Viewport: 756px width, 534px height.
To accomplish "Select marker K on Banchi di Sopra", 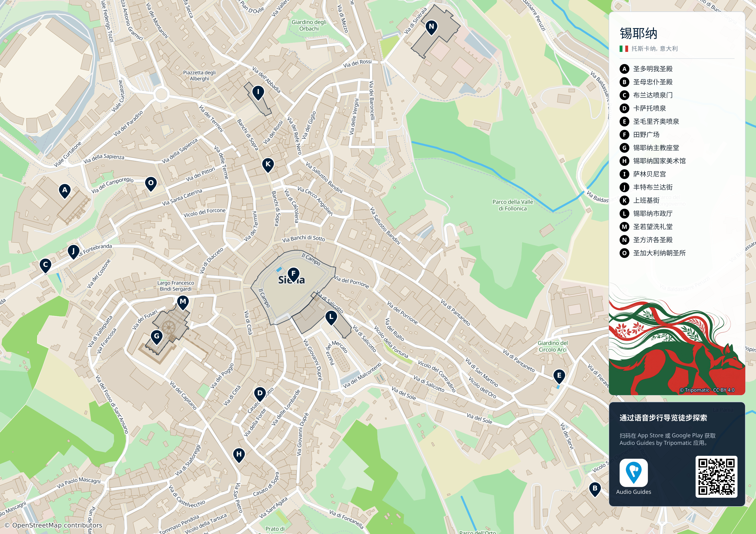I will click(x=268, y=164).
